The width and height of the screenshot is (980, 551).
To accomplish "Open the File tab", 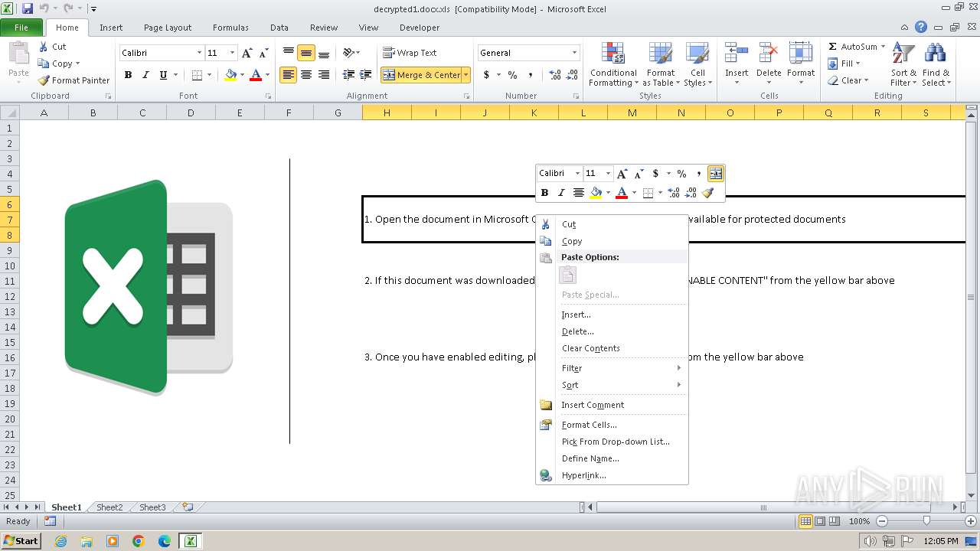I will pyautogui.click(x=21, y=27).
